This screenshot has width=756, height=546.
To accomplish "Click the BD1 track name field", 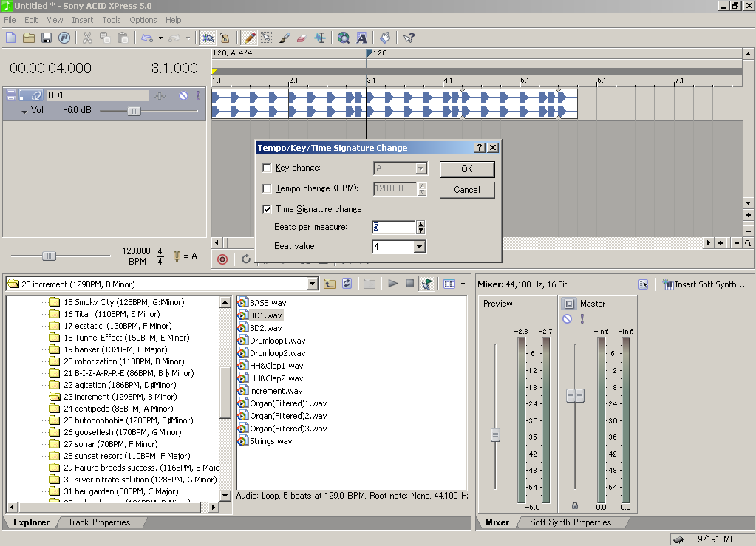I will 98,95.
